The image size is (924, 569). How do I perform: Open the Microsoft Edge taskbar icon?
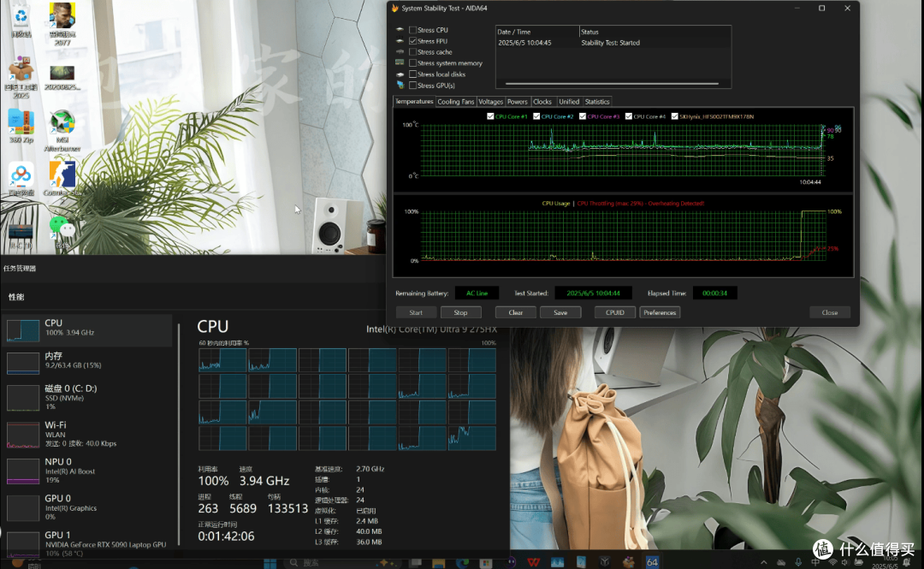462,562
